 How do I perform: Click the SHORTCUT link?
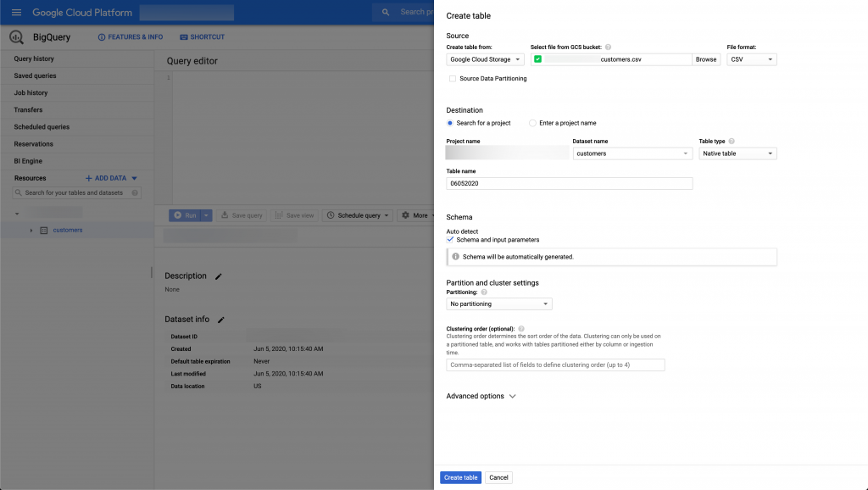tap(202, 37)
